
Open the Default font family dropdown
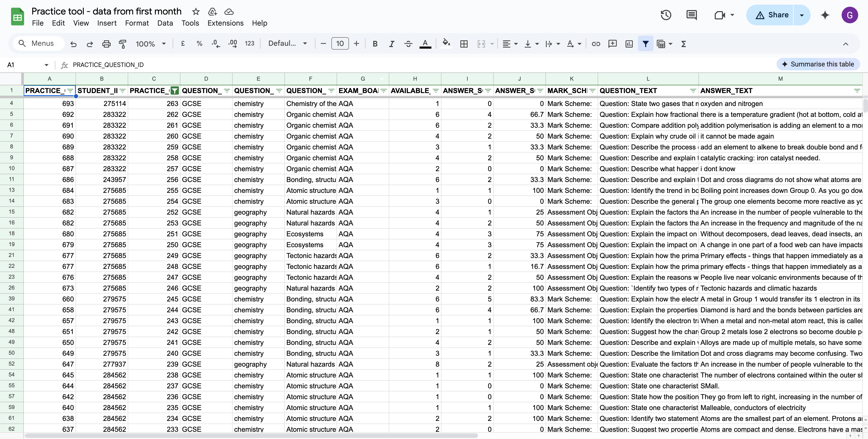tap(287, 43)
